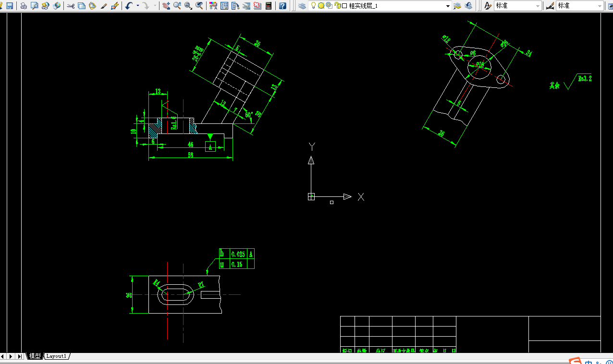
Task: Click the Paste clipboard icon
Action: click(x=92, y=6)
